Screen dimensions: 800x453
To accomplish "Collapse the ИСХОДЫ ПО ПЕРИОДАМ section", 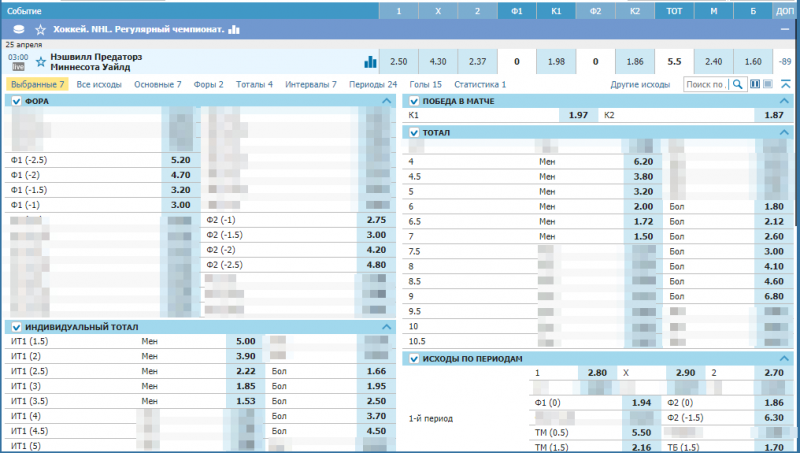I will pos(785,358).
